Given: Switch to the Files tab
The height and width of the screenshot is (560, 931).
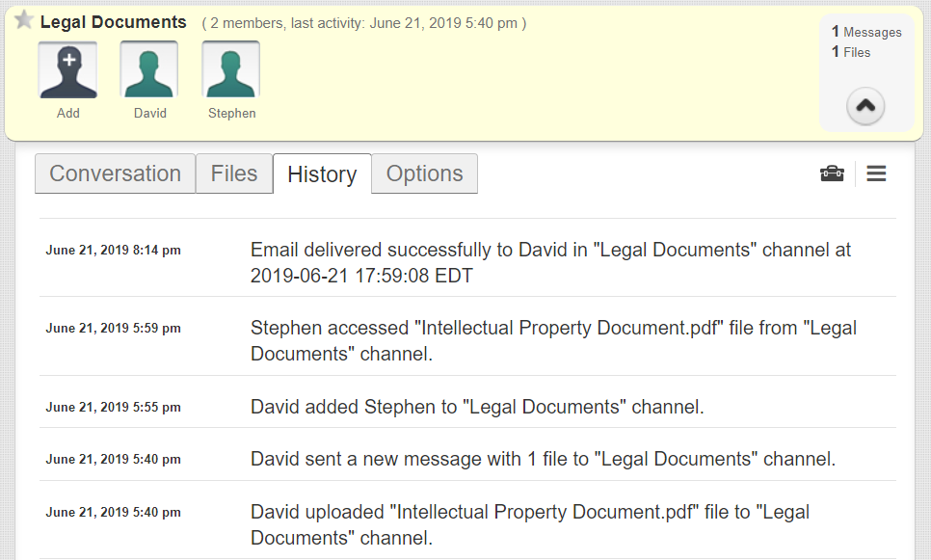Looking at the screenshot, I should (x=234, y=173).
